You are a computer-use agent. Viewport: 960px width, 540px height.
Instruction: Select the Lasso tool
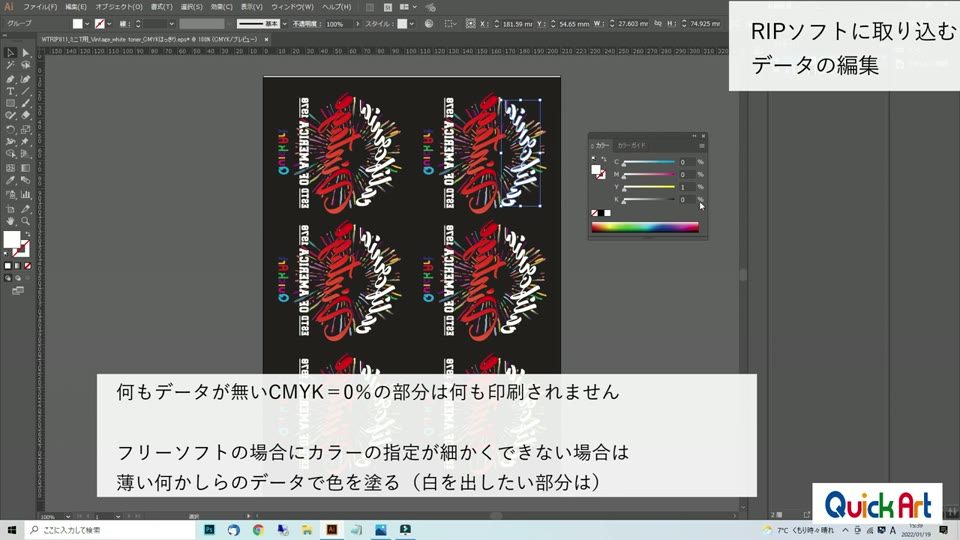coord(26,66)
